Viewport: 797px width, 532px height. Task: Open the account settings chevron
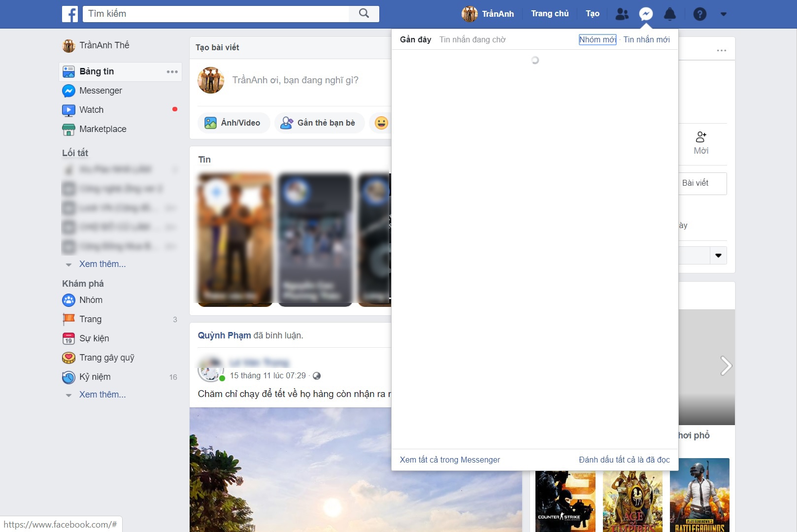point(723,14)
